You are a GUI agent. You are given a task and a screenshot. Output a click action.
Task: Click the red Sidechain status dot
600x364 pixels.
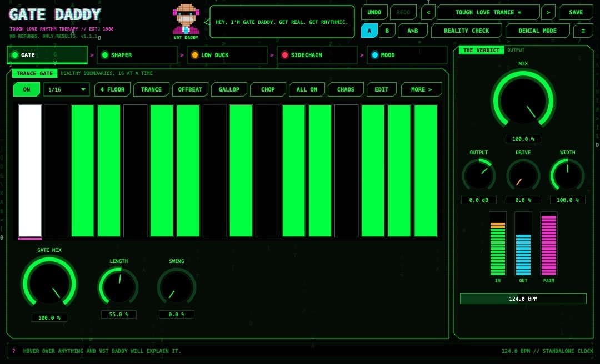point(284,55)
